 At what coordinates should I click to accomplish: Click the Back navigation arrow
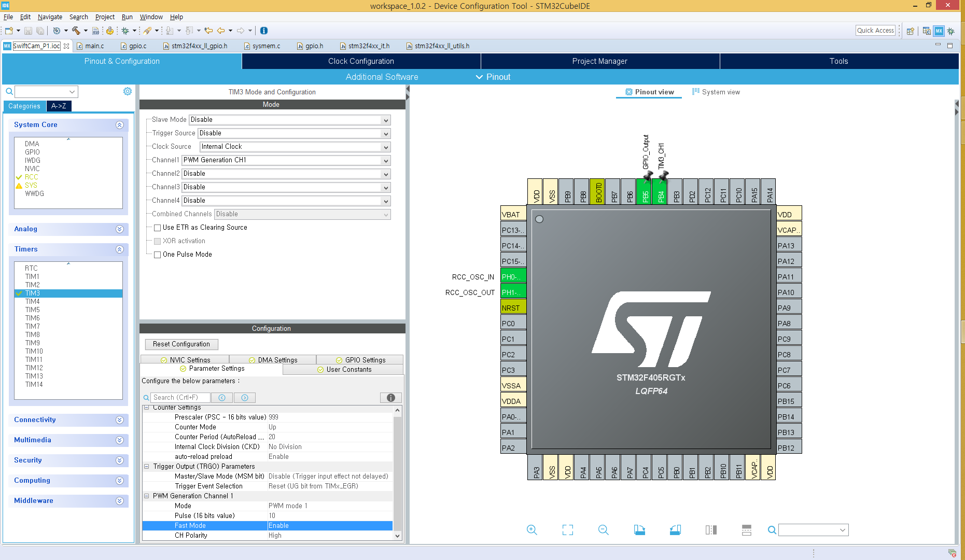(221, 31)
